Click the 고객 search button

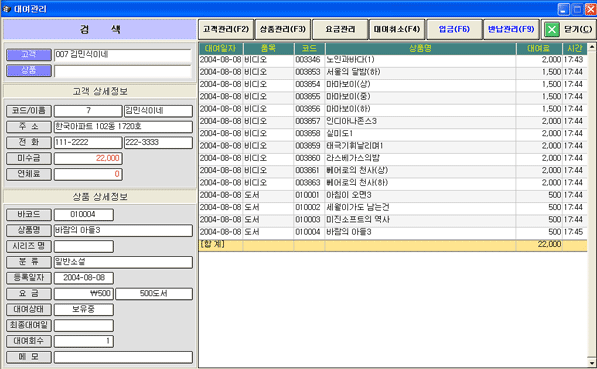[29, 55]
